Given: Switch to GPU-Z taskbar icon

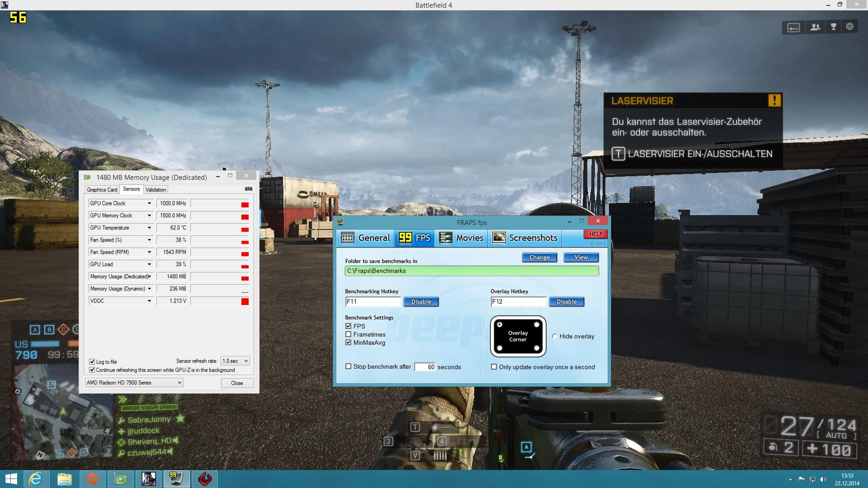Looking at the screenshot, I should coord(121,479).
